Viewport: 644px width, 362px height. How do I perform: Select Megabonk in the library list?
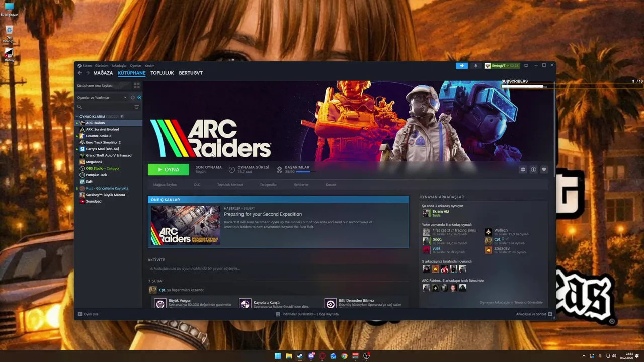[94, 162]
